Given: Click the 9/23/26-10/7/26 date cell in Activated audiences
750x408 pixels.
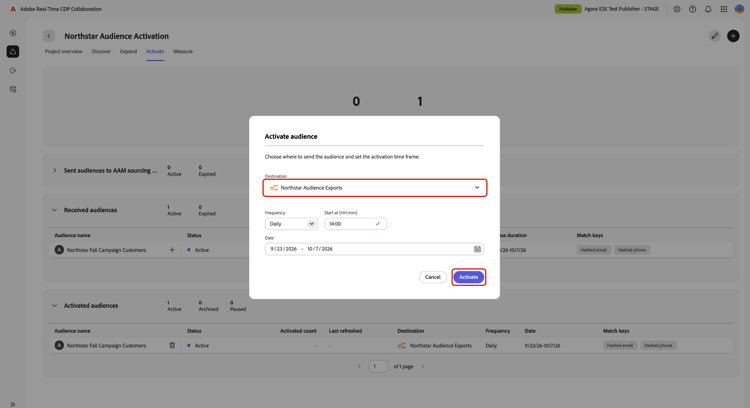Looking at the screenshot, I should (x=542, y=345).
